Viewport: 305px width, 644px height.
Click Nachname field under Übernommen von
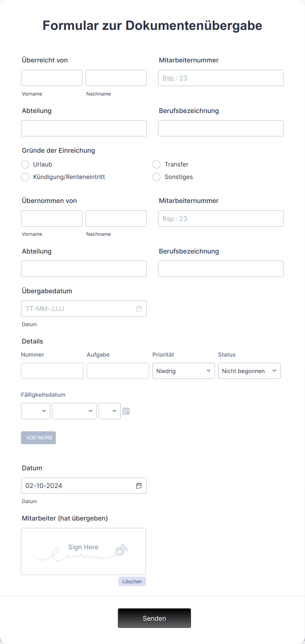coord(116,219)
